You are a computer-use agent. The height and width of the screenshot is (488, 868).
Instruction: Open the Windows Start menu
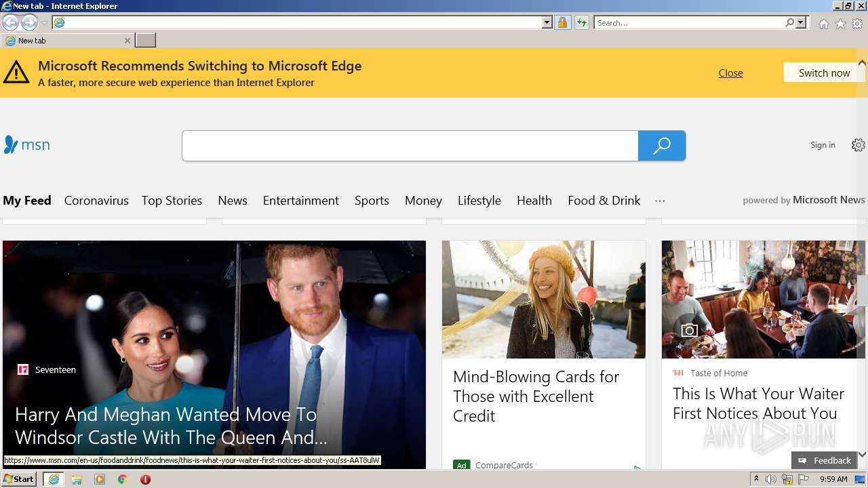point(19,479)
